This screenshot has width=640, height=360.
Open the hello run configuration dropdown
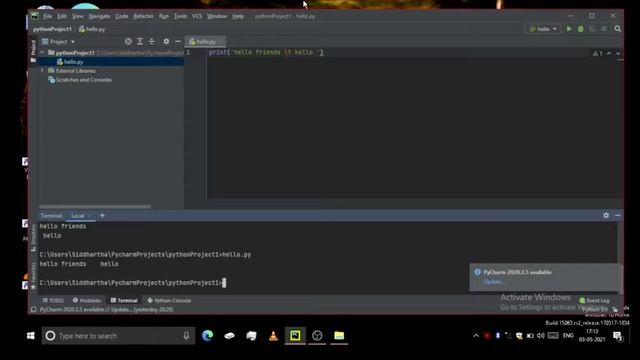pos(542,29)
